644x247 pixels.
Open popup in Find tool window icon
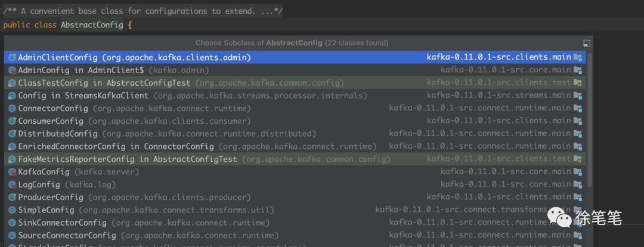coord(587,43)
